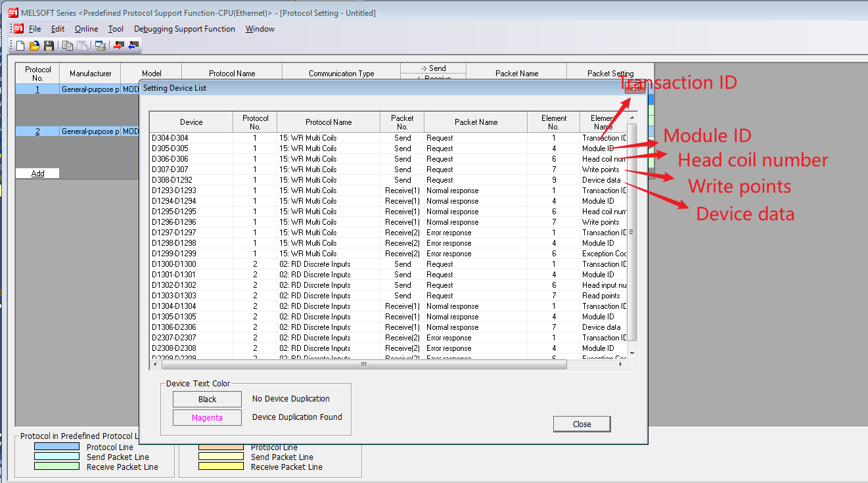Click the Magenta device text color button
Viewport: 868px width, 483px height.
(x=207, y=417)
